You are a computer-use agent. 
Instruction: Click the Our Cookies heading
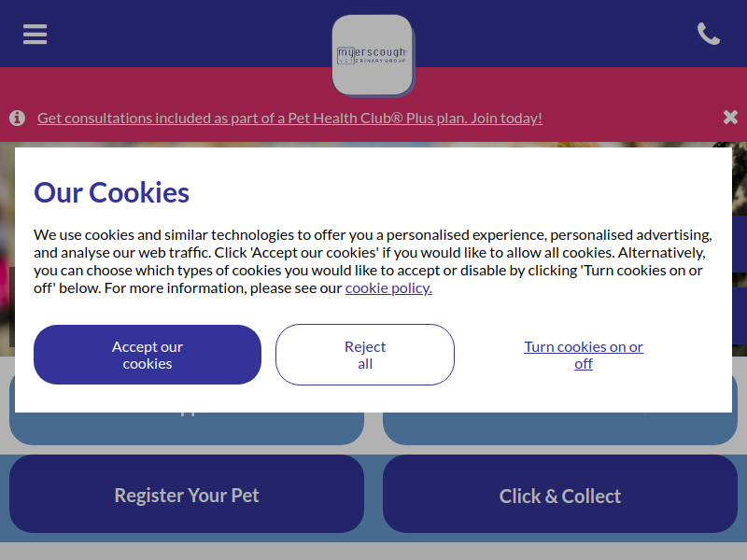point(111,192)
